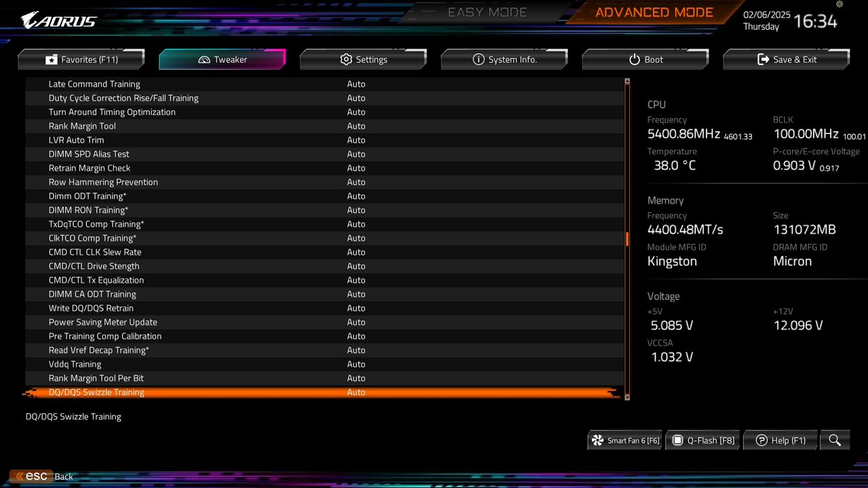Switch to the Settings tab
The image size is (868, 488).
(363, 60)
